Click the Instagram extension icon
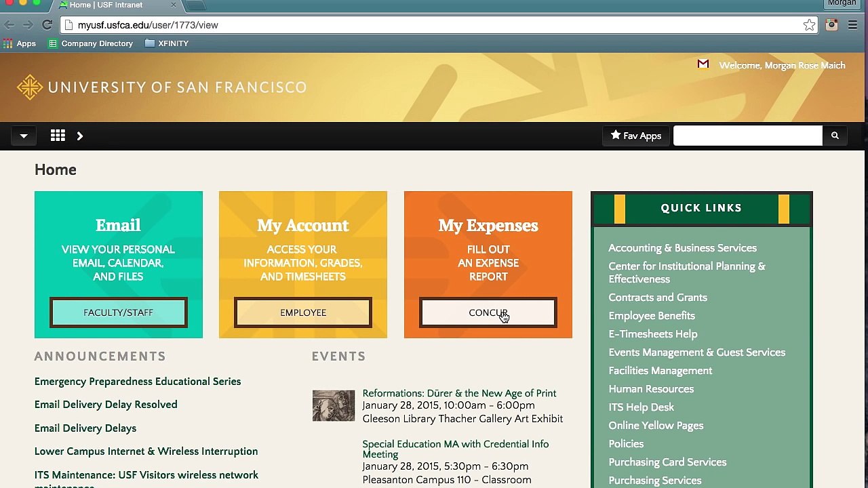868x488 pixels. click(832, 25)
